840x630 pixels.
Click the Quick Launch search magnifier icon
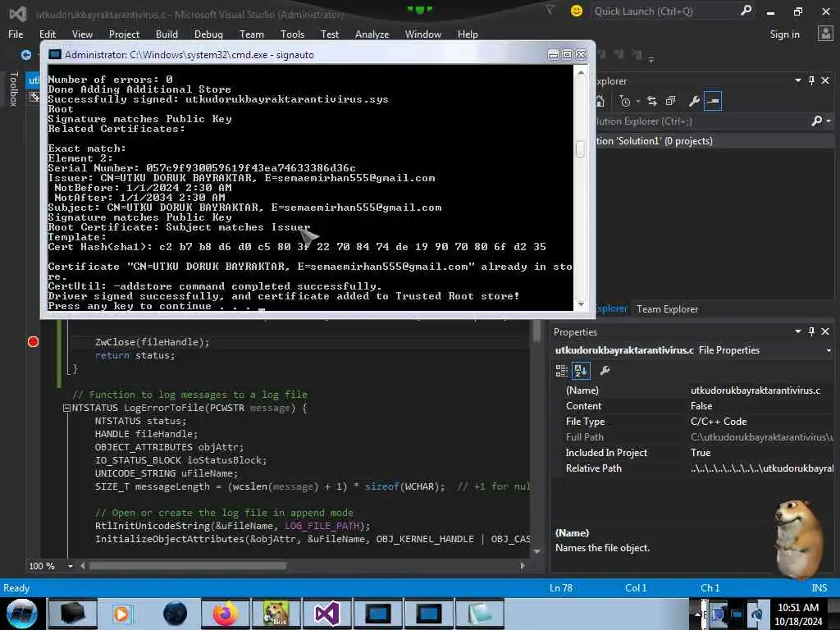point(746,11)
